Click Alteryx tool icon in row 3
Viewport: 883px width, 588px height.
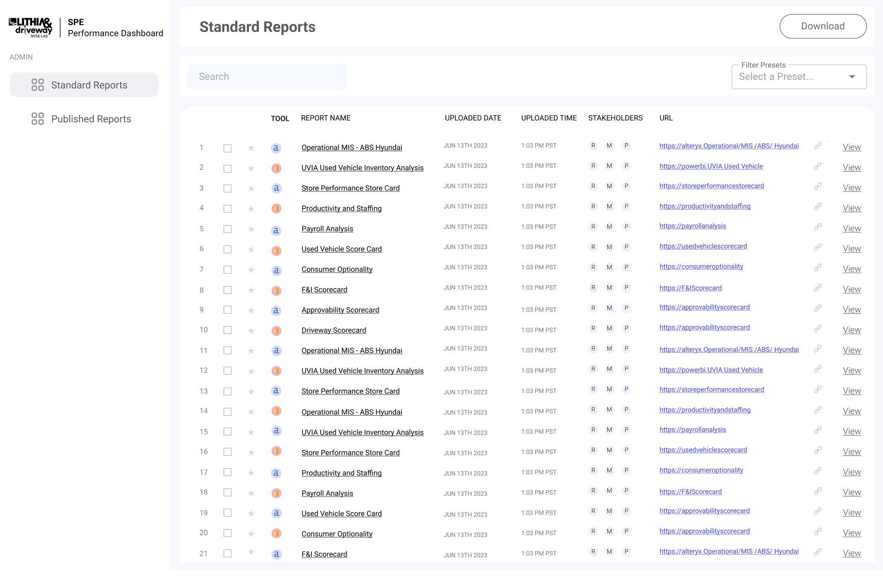coord(276,189)
